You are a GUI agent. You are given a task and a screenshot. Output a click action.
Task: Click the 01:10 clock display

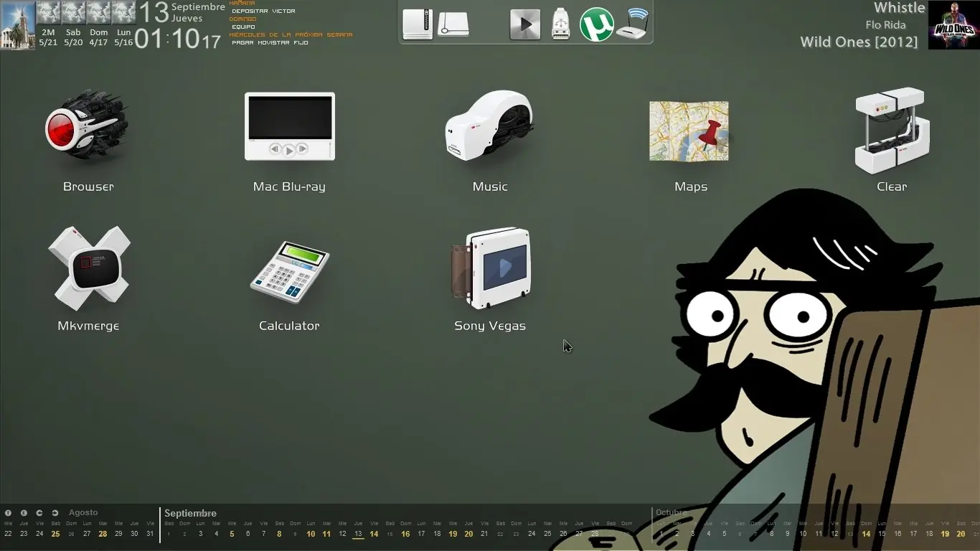click(x=167, y=38)
